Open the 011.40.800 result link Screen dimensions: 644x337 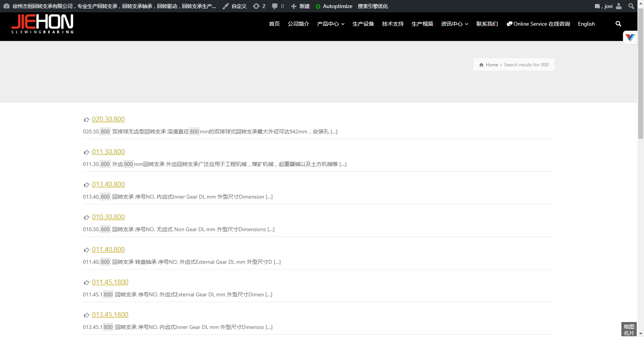coord(108,250)
